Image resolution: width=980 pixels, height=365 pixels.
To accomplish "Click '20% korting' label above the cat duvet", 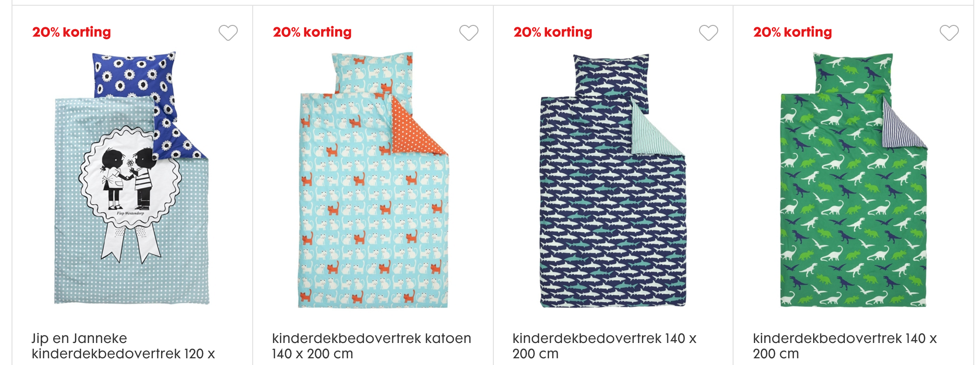I will (312, 32).
